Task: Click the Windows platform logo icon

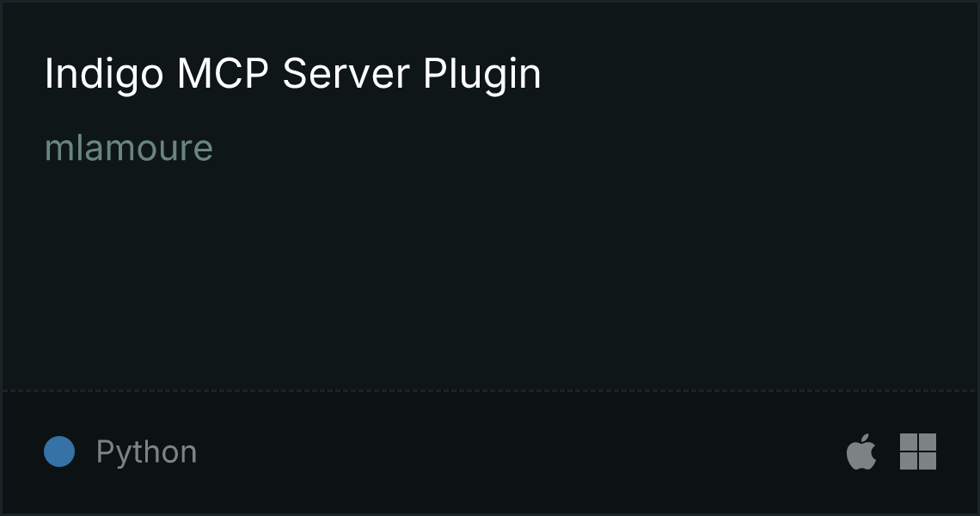Action: [918, 451]
